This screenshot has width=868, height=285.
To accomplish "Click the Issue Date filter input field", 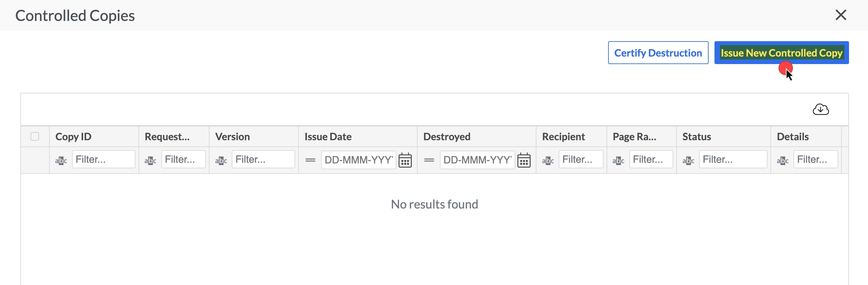I will point(358,160).
